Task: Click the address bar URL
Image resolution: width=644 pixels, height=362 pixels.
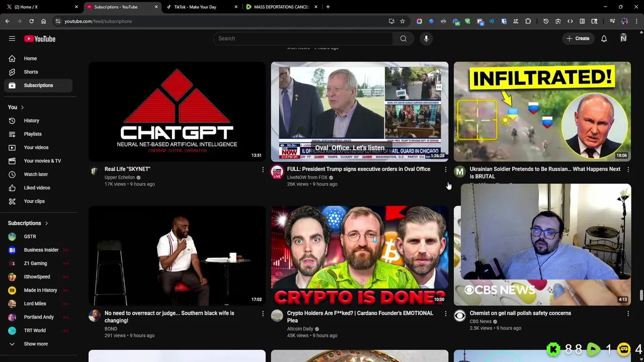Action: pyautogui.click(x=98, y=21)
